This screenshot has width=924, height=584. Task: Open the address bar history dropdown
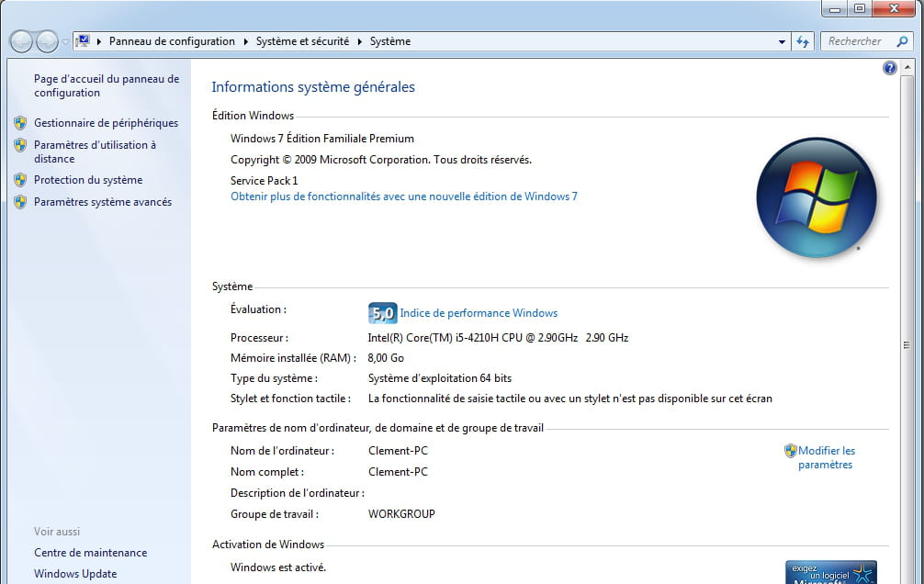pyautogui.click(x=782, y=41)
